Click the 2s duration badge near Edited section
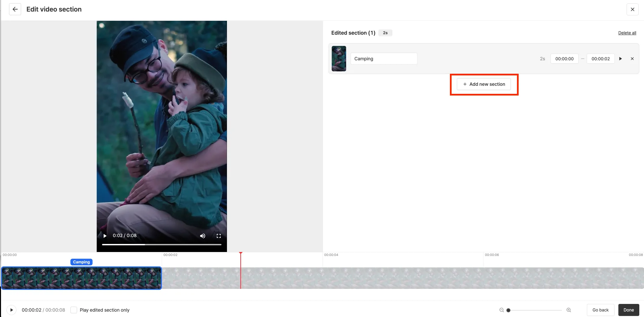The image size is (644, 317). click(x=385, y=33)
